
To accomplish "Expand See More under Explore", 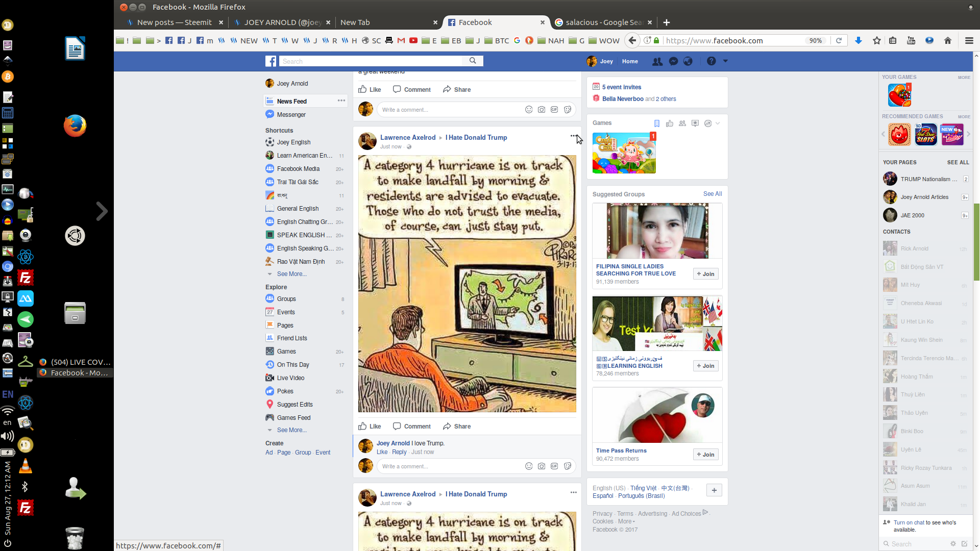I will [291, 430].
